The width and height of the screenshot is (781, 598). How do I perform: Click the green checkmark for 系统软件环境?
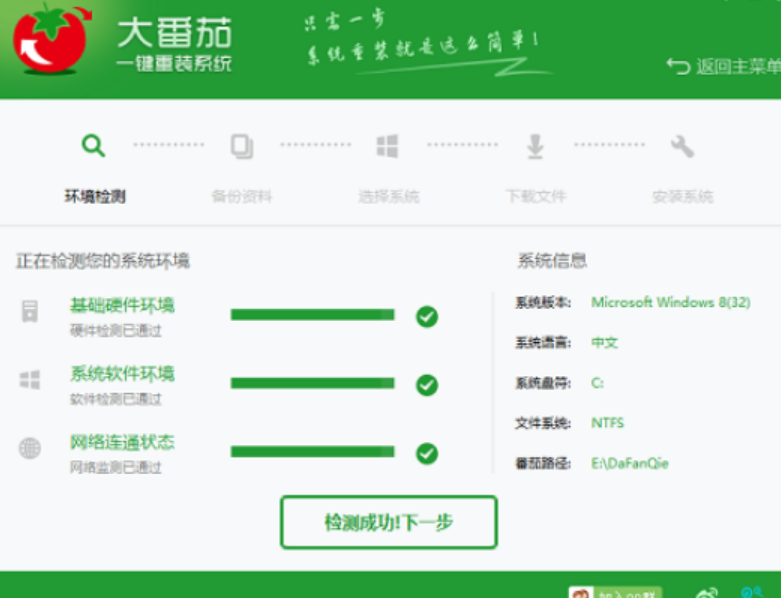(427, 385)
